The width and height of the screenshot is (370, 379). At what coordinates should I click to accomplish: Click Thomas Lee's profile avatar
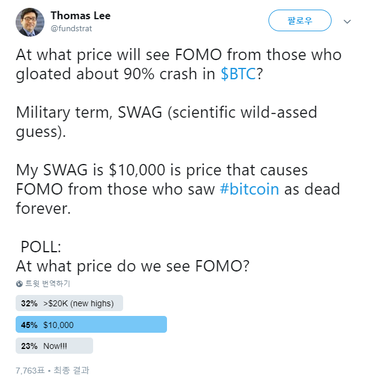[30, 22]
